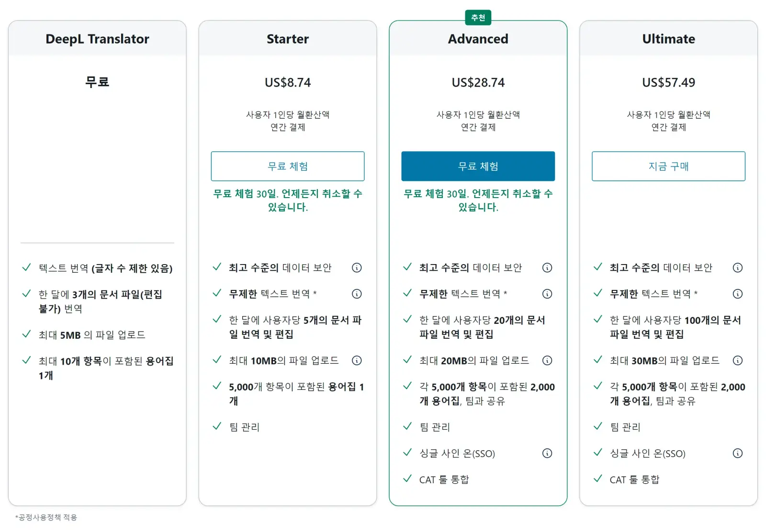Select the Advanced plan heading
Image resolution: width=766 pixels, height=532 pixels.
coord(478,39)
